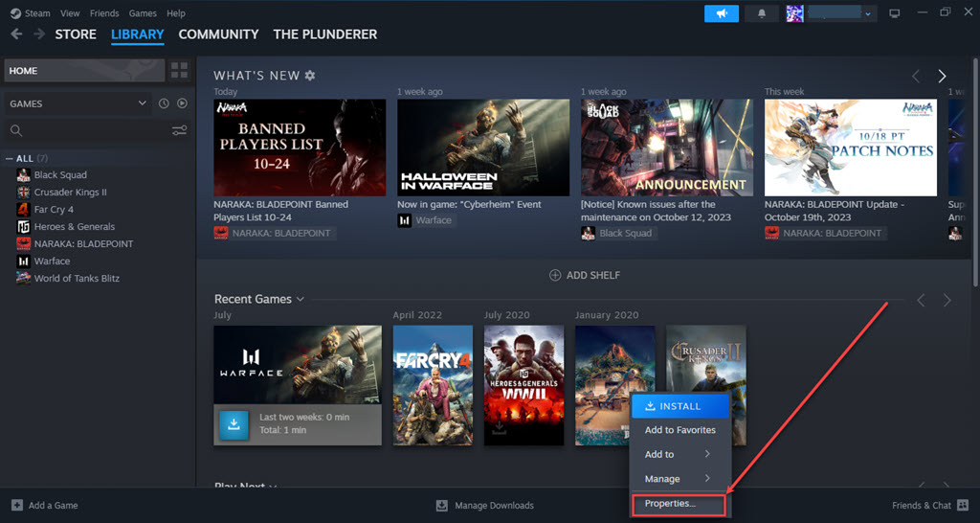Open What's New settings gear
Image resolution: width=980 pixels, height=523 pixels.
pyautogui.click(x=310, y=75)
